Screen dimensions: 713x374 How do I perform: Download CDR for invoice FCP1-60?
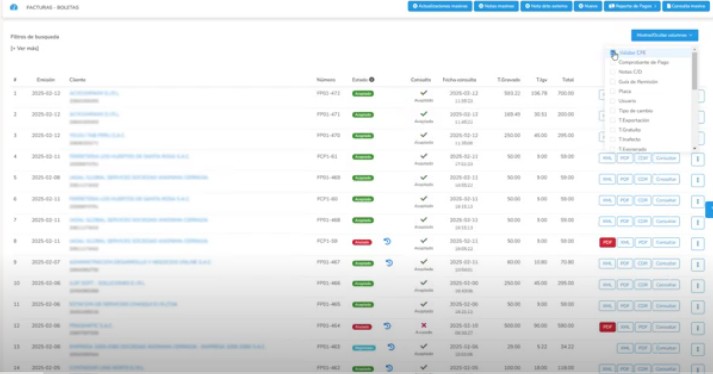[643, 200]
